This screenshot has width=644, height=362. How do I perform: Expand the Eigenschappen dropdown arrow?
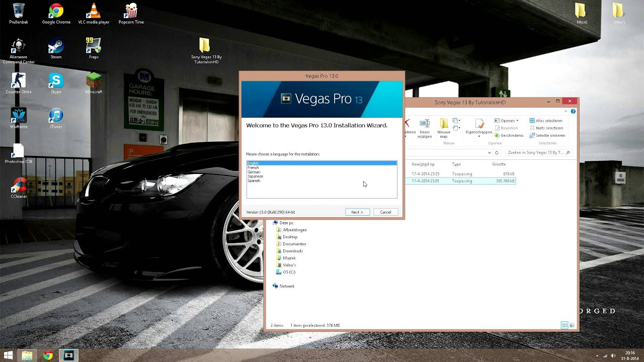tap(479, 136)
